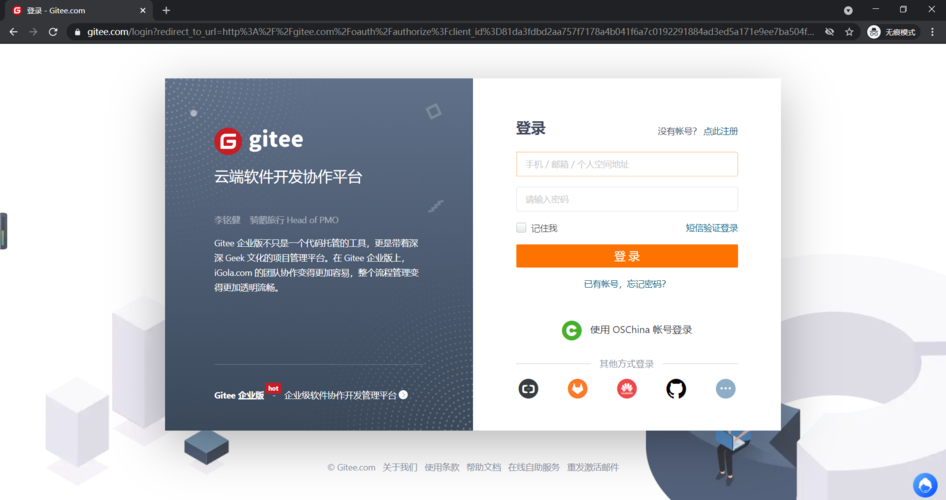The height and width of the screenshot is (500, 946).
Task: Click the browser address bar URL
Action: click(x=450, y=32)
